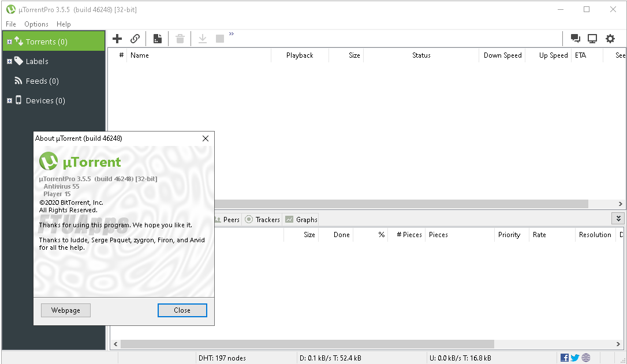This screenshot has height=364, width=627.
Task: Click the remote monitor toolbar icon
Action: click(x=592, y=38)
